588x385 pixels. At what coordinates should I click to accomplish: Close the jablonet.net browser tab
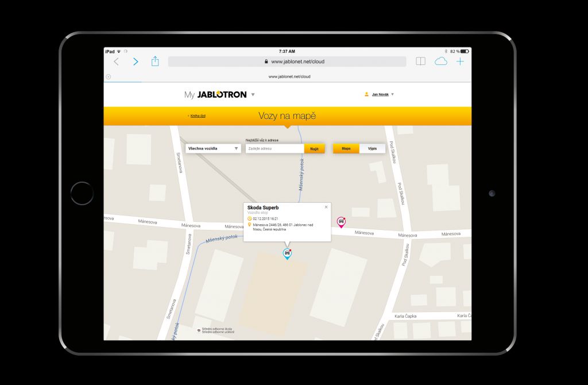click(109, 76)
